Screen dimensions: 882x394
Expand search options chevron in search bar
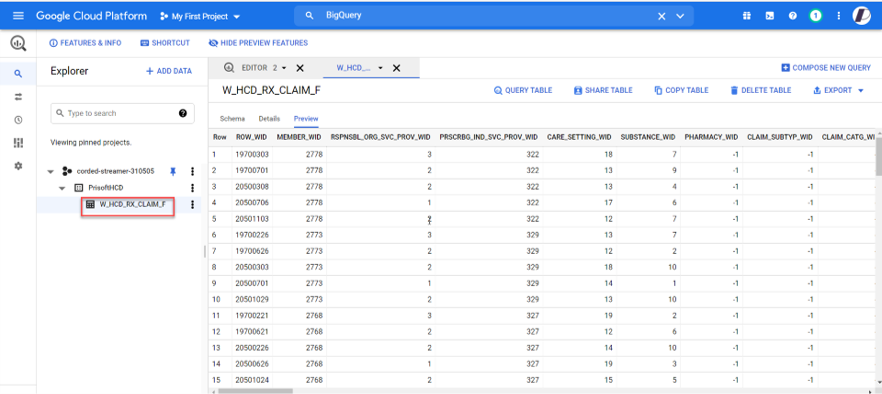[x=680, y=16]
